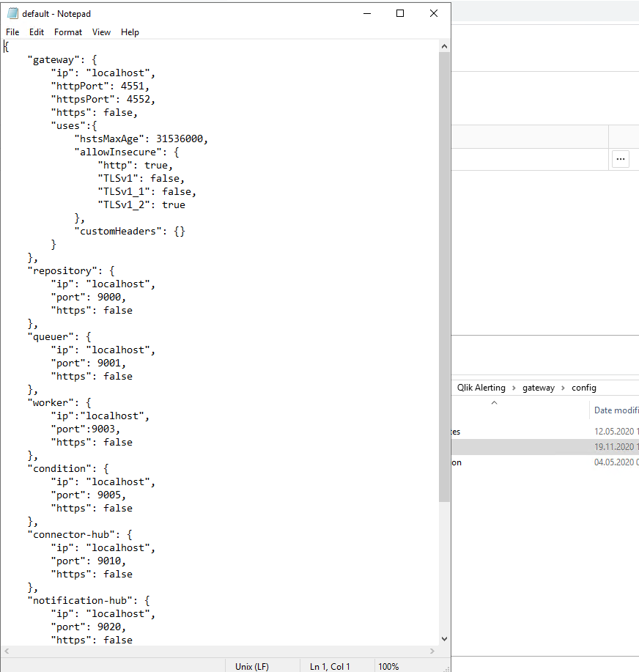Viewport: 639px width, 672px height.
Task: Click the "TLSv1_2": true line
Action: 141,205
